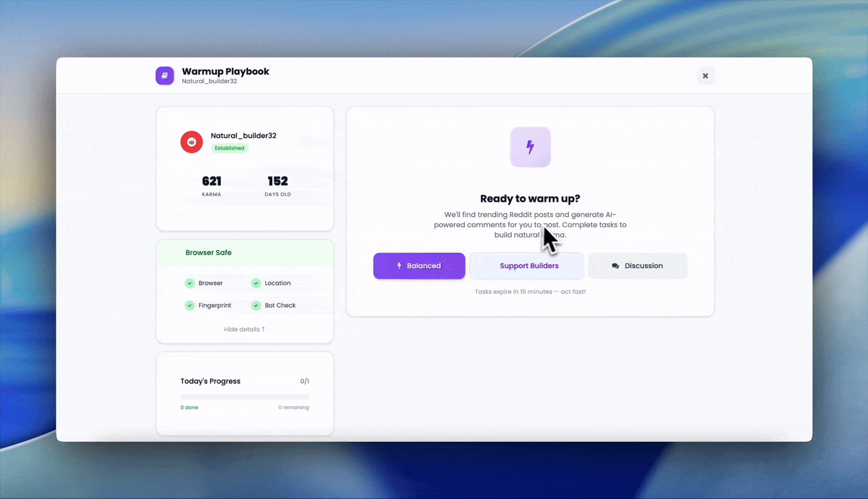Click the 0 done label
The height and width of the screenshot is (499, 868).
[189, 407]
